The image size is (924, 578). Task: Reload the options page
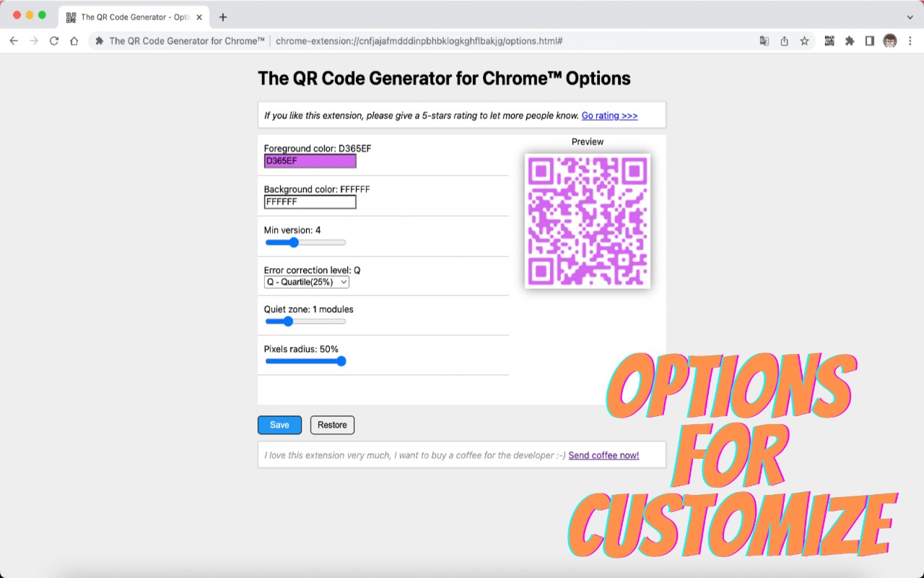(54, 41)
